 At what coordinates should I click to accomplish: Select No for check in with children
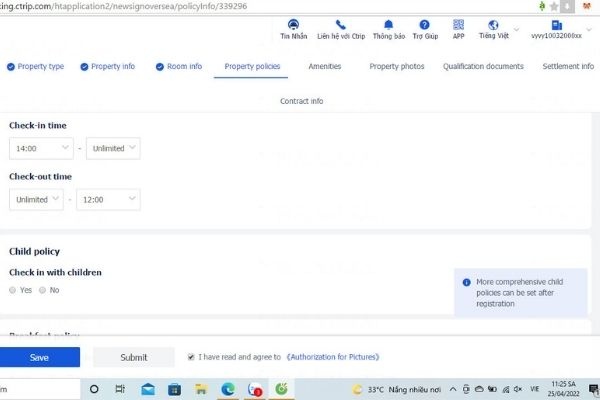click(x=42, y=290)
